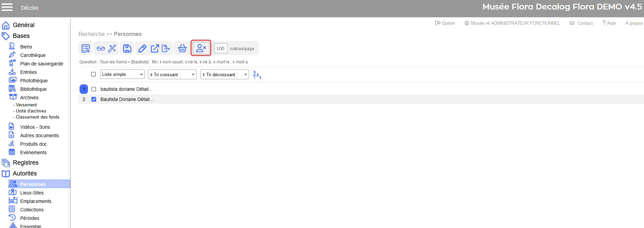This screenshot has width=644, height=228.
Task: Open Détail of Bautista Doriane row 2
Action: (x=146, y=99)
